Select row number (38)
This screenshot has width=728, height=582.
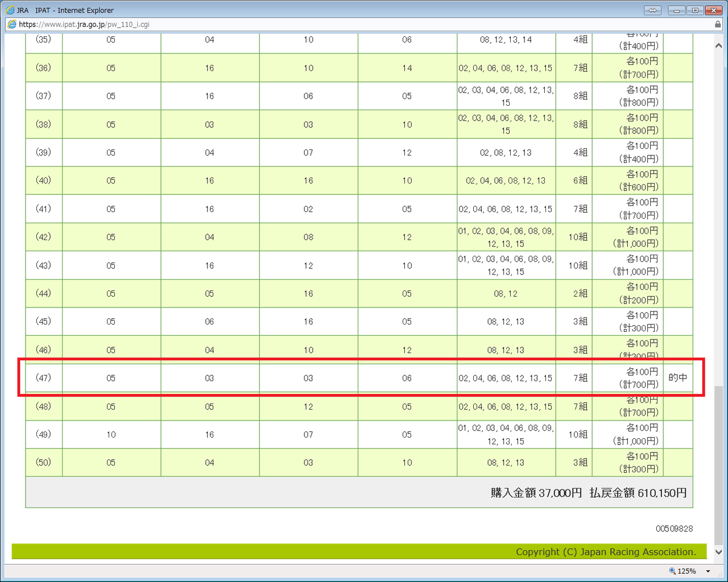(44, 124)
